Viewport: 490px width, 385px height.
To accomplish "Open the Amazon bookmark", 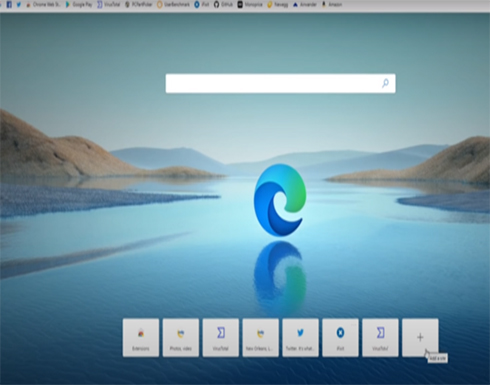I will (x=332, y=4).
